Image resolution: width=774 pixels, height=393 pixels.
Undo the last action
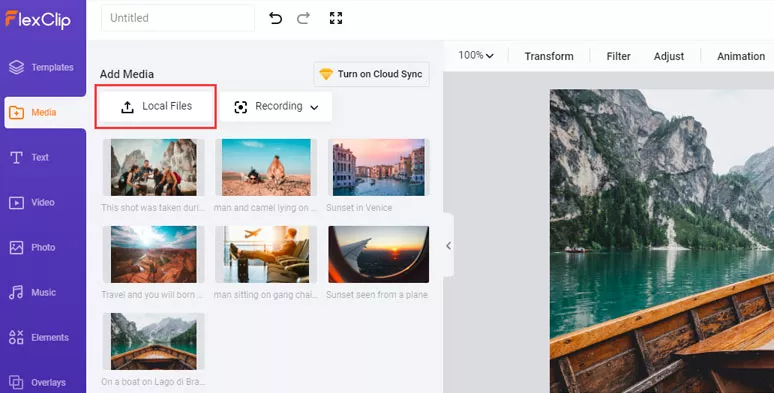[275, 18]
